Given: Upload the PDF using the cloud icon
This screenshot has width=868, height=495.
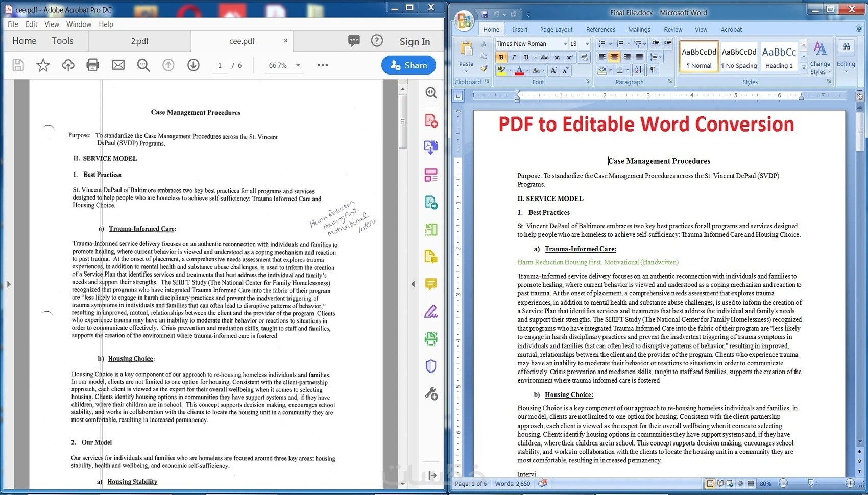Looking at the screenshot, I should tap(68, 65).
